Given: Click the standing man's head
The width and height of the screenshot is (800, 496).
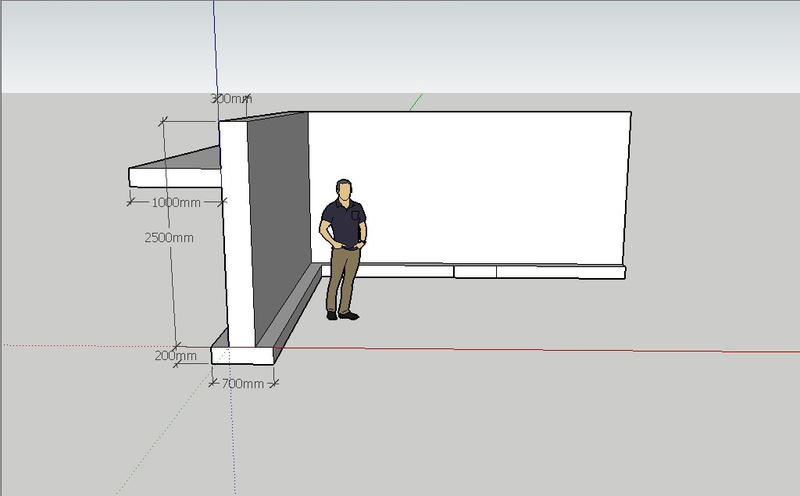Looking at the screenshot, I should click(344, 189).
